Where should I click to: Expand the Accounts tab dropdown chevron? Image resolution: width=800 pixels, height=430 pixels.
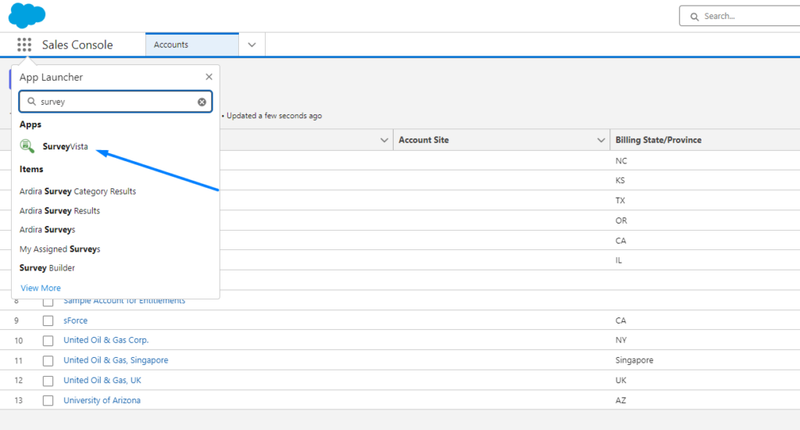252,45
